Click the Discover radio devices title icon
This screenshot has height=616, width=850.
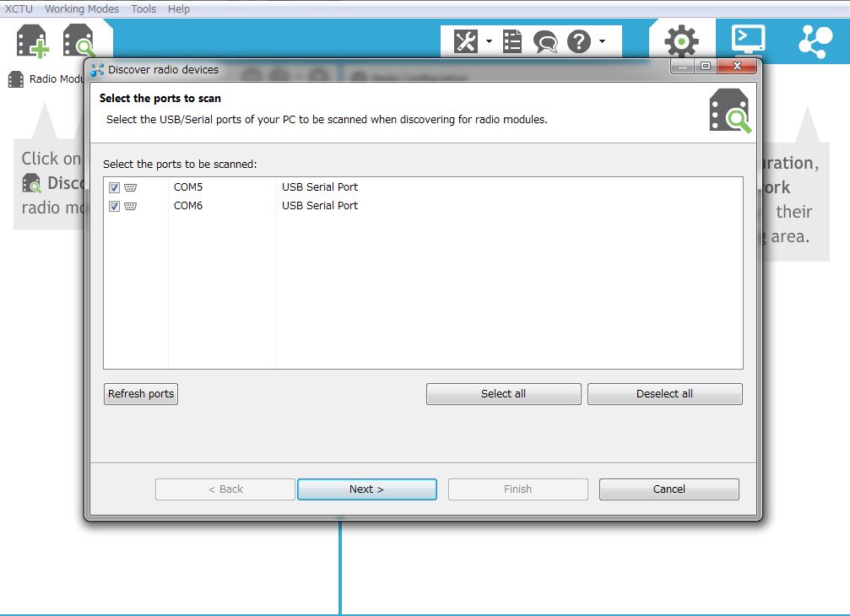97,69
